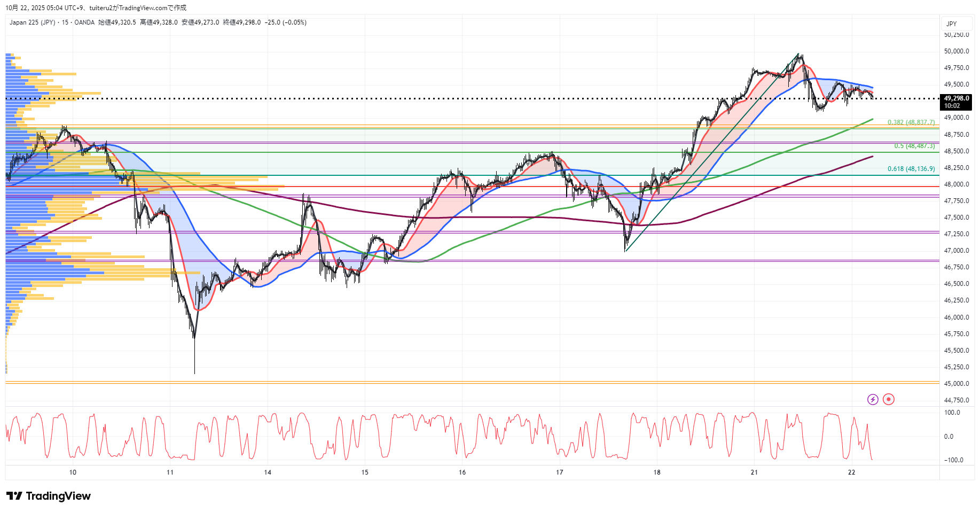Click the -100.0 label on oscillator scale
This screenshot has width=980, height=512.
(953, 460)
